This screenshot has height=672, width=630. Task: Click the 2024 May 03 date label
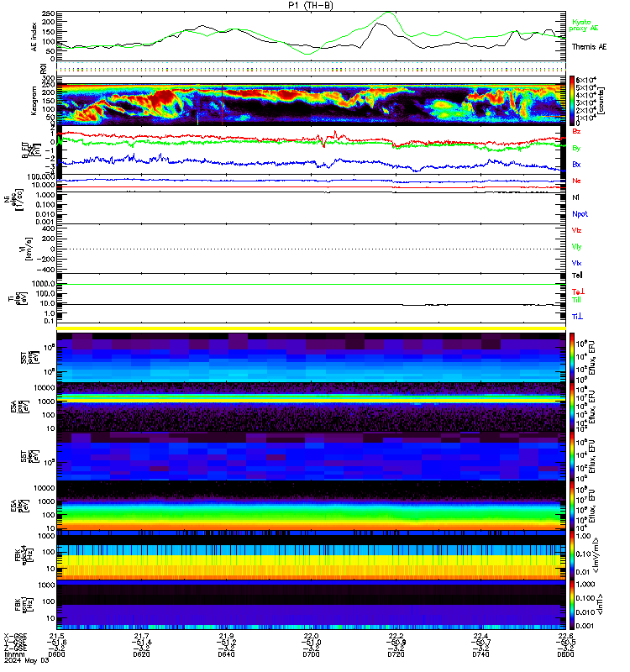(26, 660)
